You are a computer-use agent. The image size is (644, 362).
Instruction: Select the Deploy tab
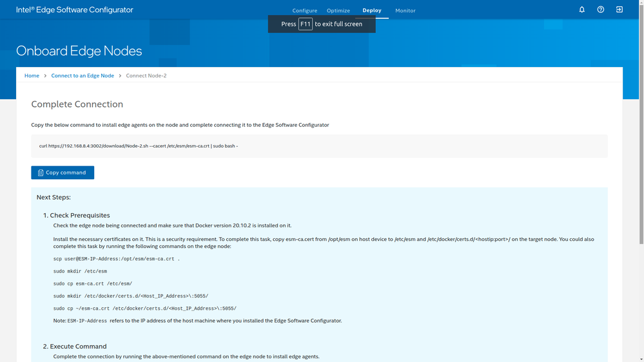[372, 10]
